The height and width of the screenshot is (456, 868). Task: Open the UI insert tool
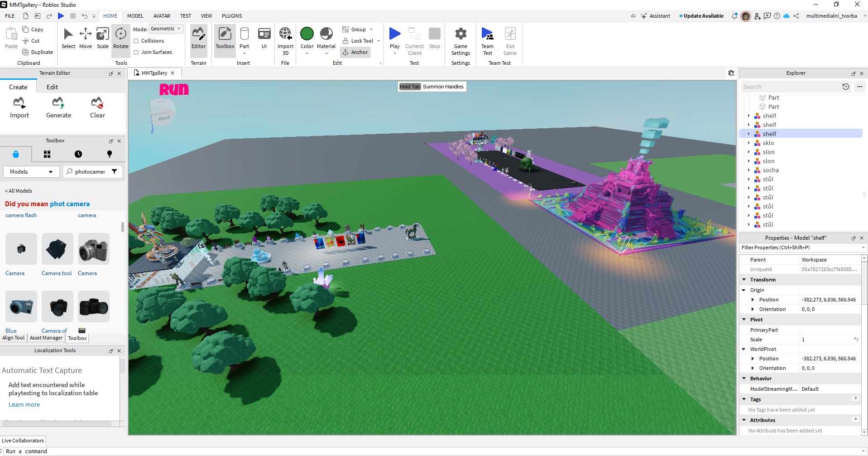264,39
